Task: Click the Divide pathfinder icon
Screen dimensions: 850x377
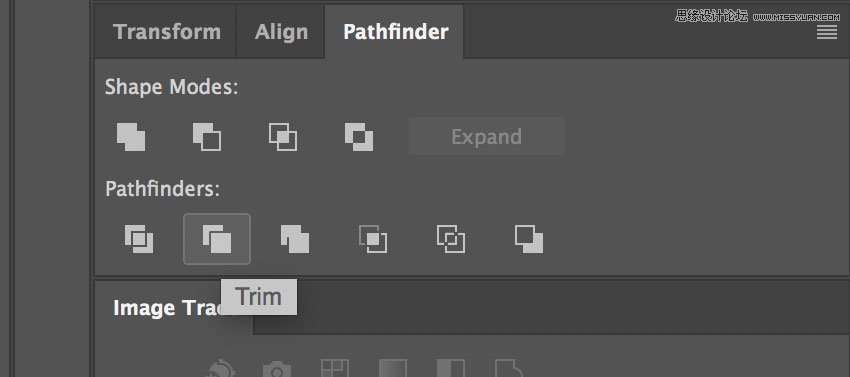Action: click(139, 239)
